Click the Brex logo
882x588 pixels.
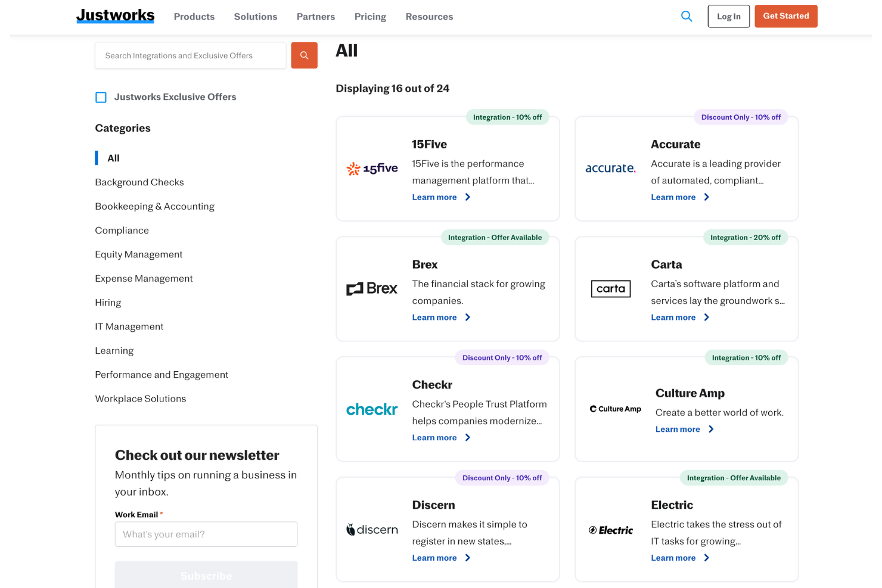coord(372,289)
